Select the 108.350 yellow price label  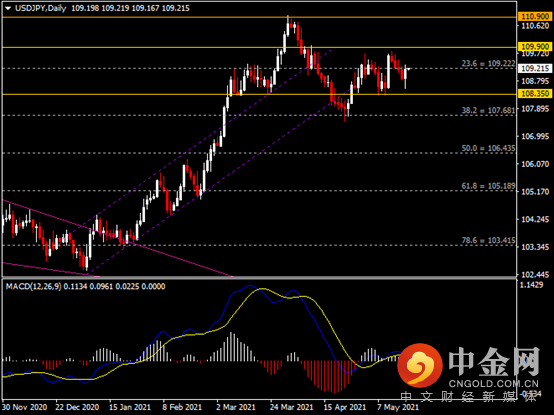535,94
